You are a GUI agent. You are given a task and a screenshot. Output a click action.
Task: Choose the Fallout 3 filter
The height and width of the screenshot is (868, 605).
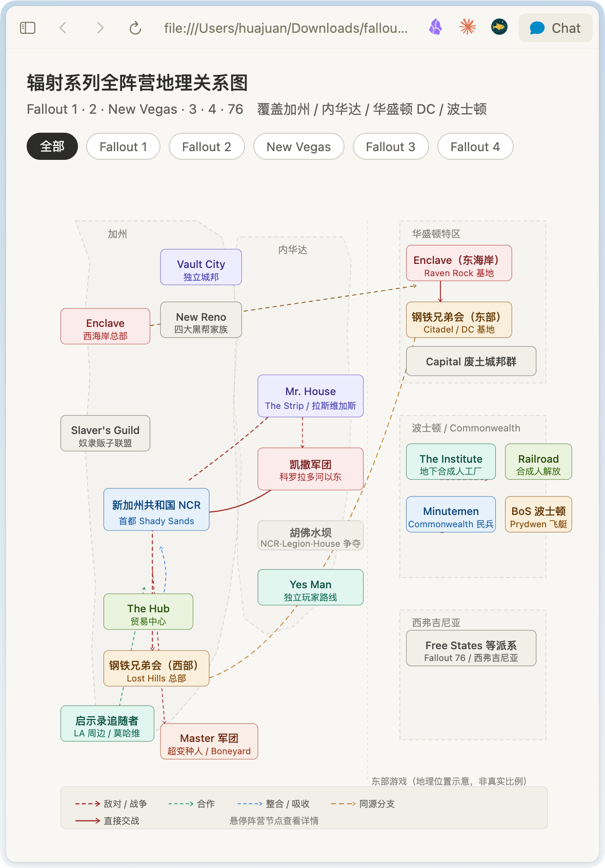tap(390, 147)
